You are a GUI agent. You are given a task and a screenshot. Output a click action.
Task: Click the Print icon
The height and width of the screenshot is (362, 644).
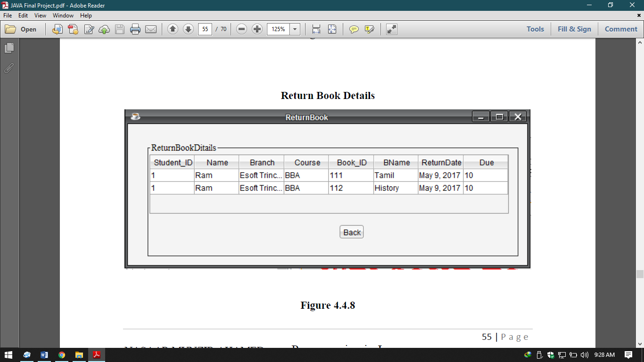[x=135, y=29]
